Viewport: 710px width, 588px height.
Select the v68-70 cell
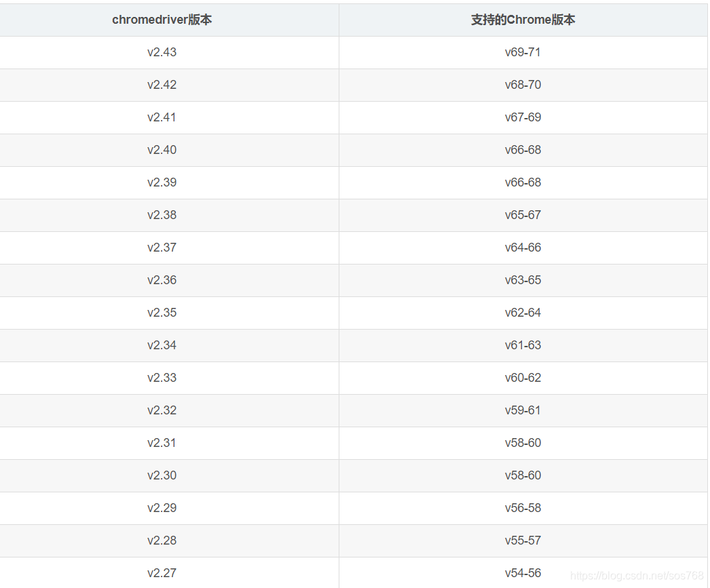click(523, 85)
